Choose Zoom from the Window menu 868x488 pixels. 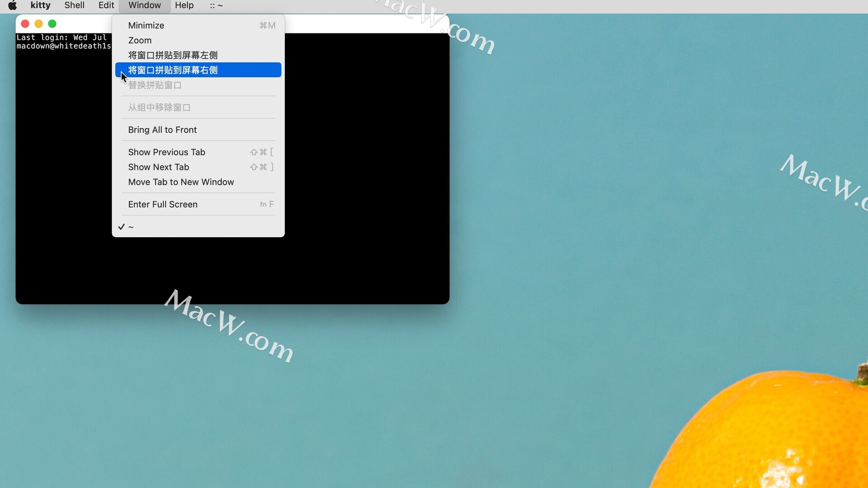[198, 40]
